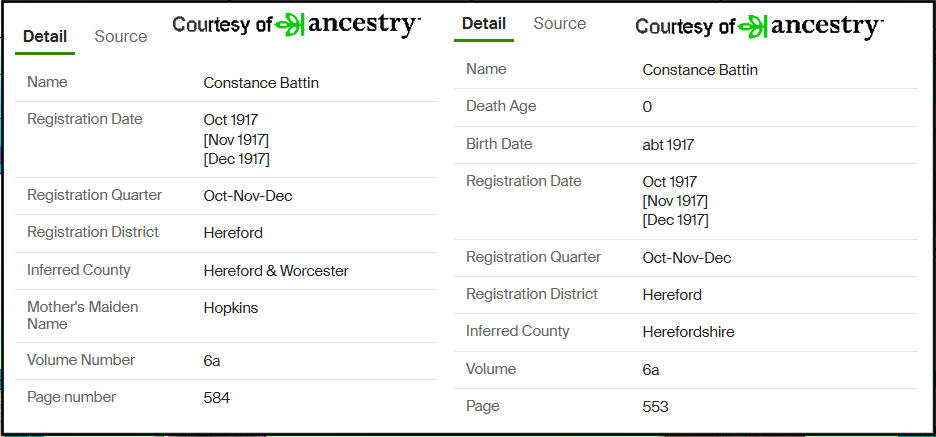This screenshot has width=936, height=437.
Task: Click Constance Battin name in birth record
Action: [x=261, y=83]
